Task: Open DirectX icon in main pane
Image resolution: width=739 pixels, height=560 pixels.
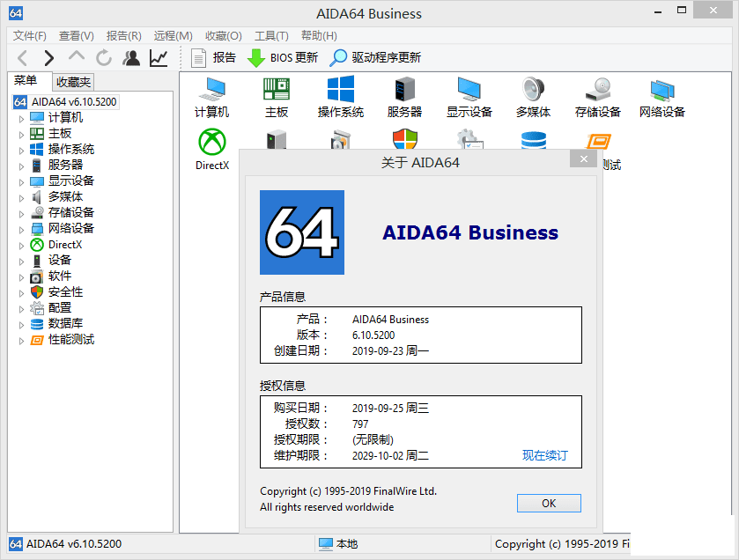Action: [x=212, y=150]
